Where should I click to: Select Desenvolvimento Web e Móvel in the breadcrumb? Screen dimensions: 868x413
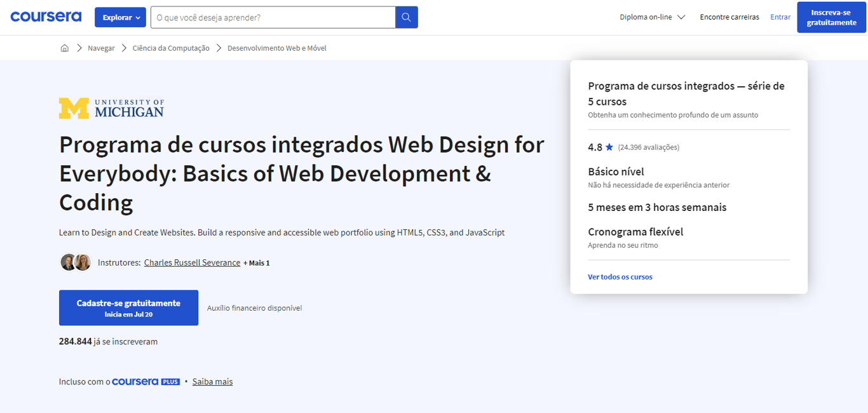coord(276,48)
